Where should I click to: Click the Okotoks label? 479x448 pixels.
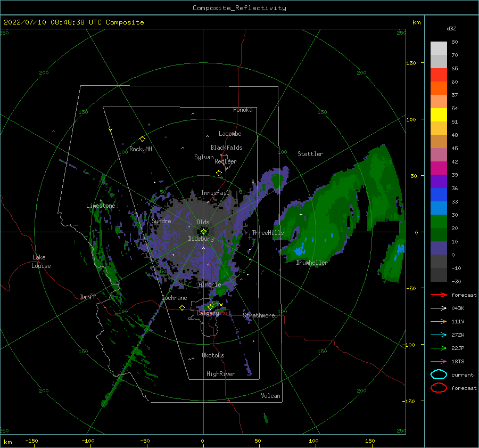tap(213, 355)
